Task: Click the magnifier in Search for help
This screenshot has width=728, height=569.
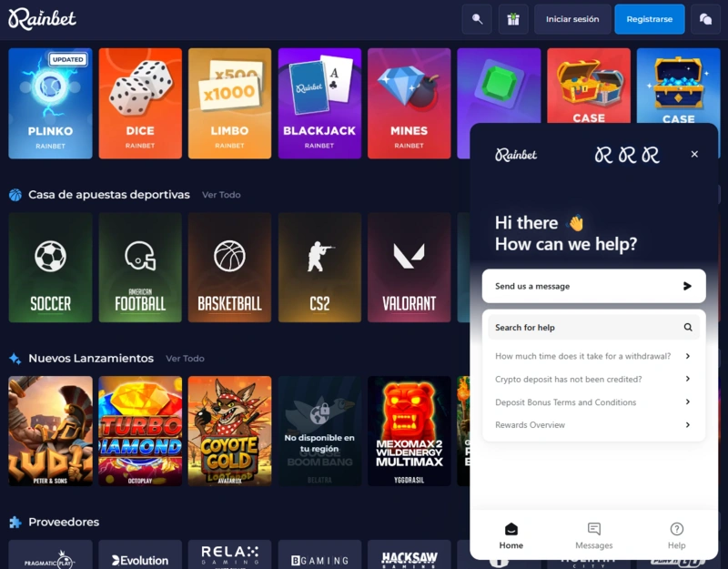Action: [x=688, y=328]
